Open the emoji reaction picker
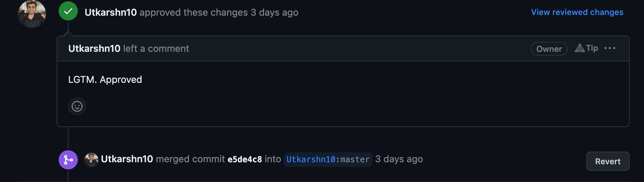The image size is (644, 182). coord(77,106)
